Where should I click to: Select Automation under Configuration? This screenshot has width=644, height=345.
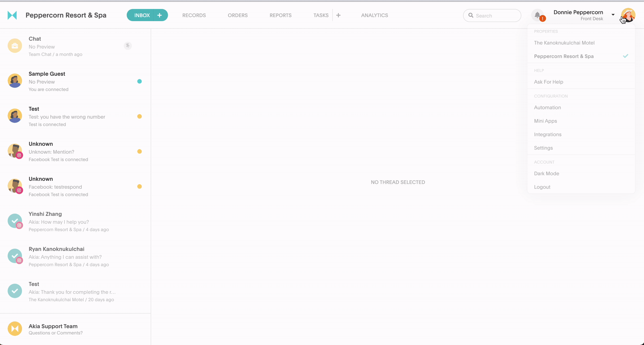(547, 107)
